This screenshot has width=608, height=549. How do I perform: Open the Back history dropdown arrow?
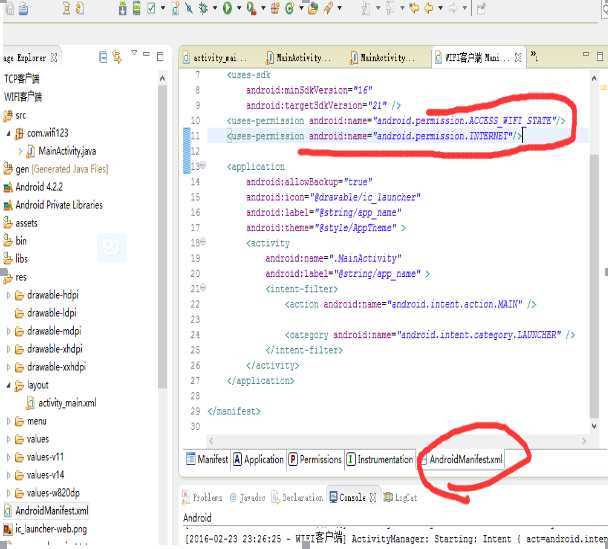tap(440, 8)
